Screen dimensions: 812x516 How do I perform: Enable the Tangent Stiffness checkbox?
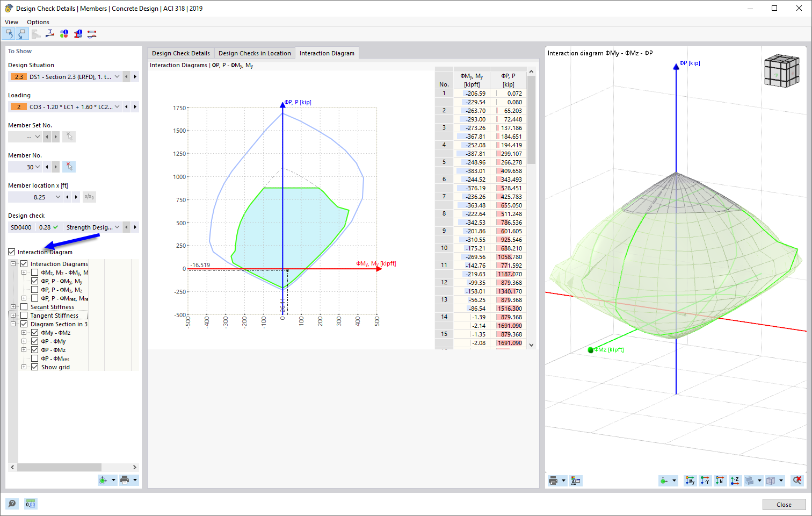24,315
